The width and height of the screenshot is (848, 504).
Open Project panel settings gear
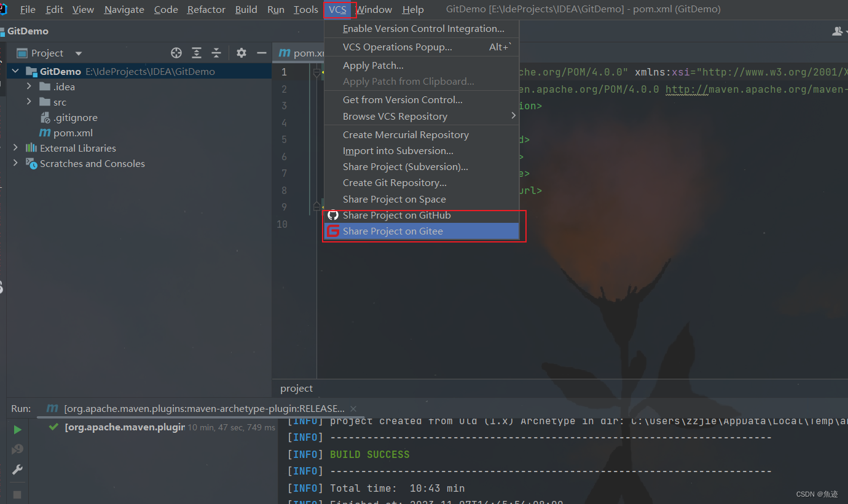coord(241,53)
